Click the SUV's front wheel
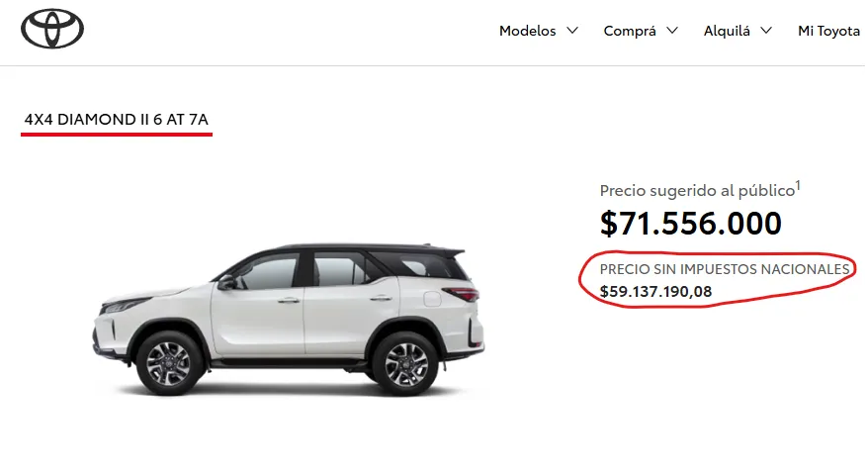The width and height of the screenshot is (868, 473). click(x=168, y=364)
